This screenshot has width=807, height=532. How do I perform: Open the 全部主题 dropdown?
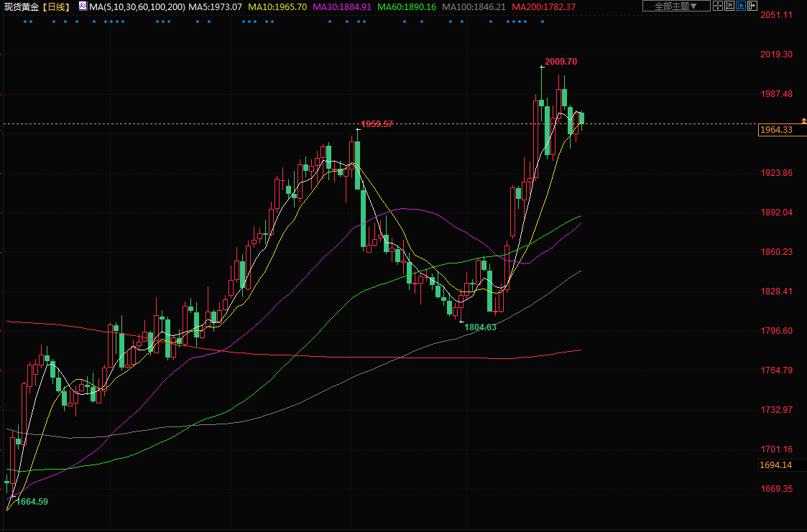(x=675, y=6)
